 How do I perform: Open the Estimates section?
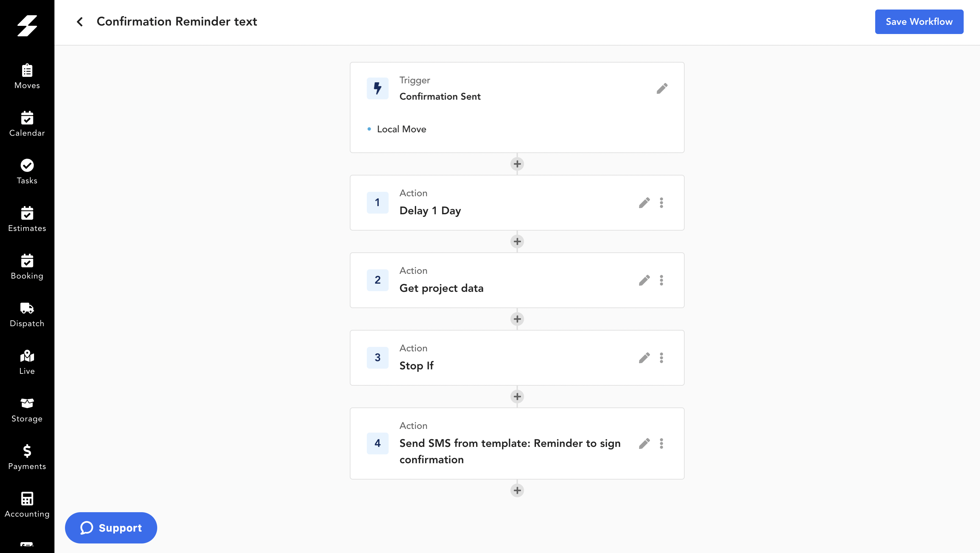pyautogui.click(x=27, y=219)
